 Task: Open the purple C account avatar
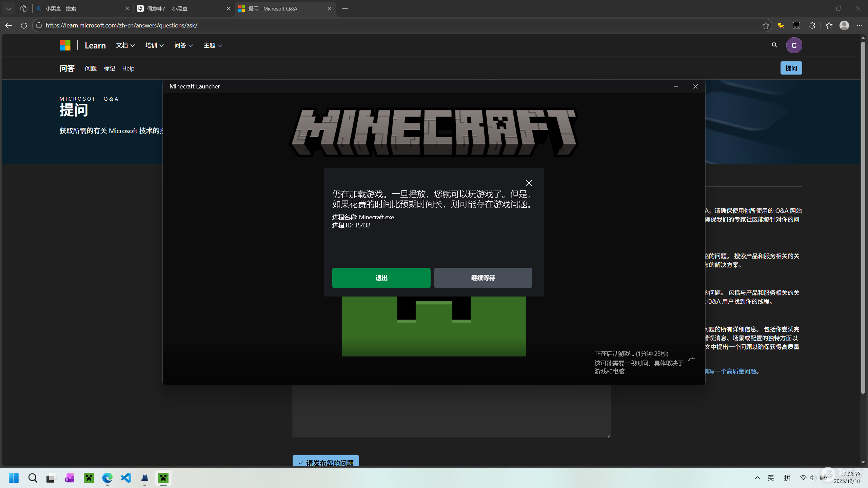point(794,45)
